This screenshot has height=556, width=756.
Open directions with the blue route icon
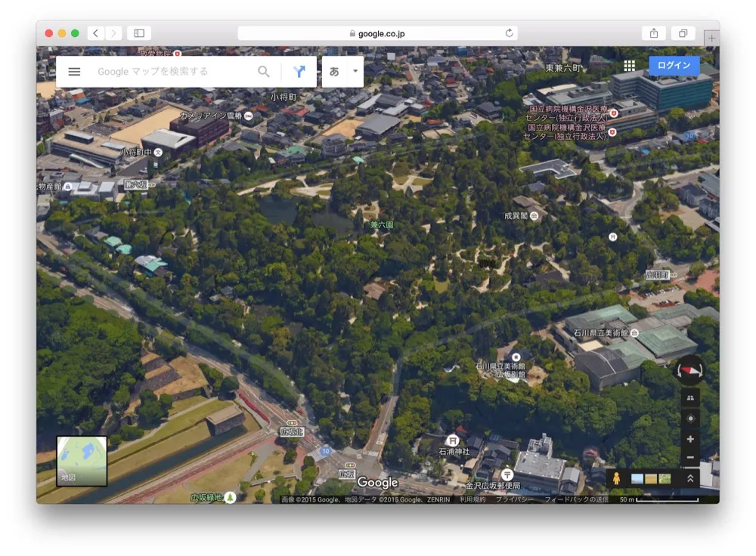[x=299, y=71]
